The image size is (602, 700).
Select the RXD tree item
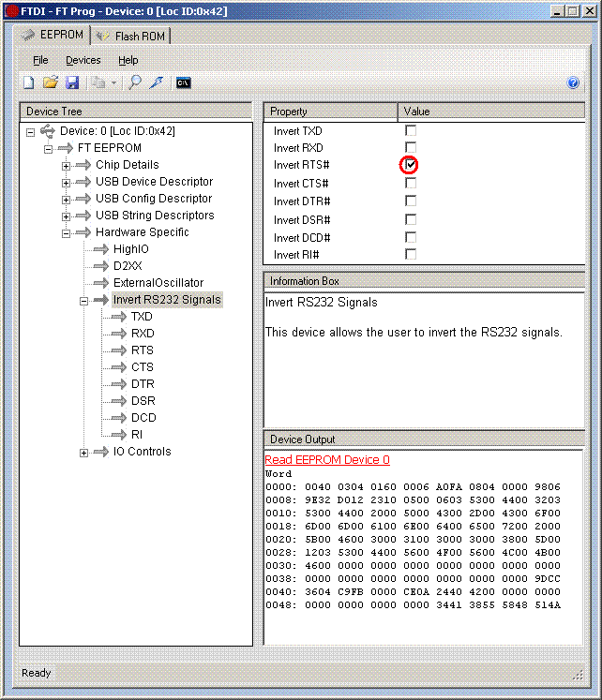pyautogui.click(x=143, y=334)
